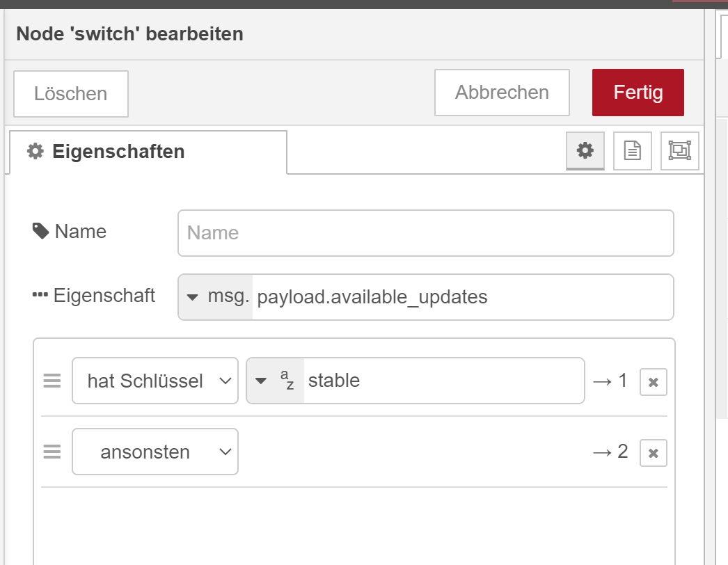Image resolution: width=728 pixels, height=565 pixels.
Task: Click the payload.available_updates property field
Action: 463,297
